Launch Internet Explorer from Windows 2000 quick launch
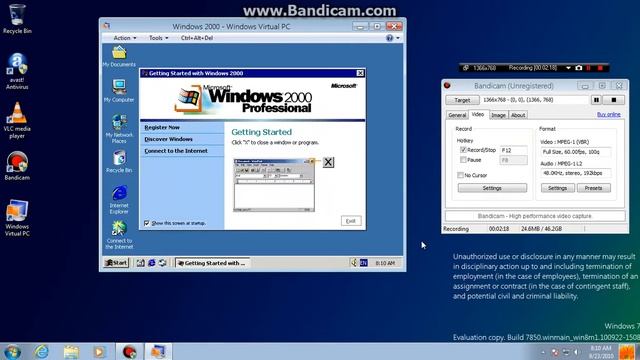Viewport: 640px width, 360px height. [x=151, y=263]
